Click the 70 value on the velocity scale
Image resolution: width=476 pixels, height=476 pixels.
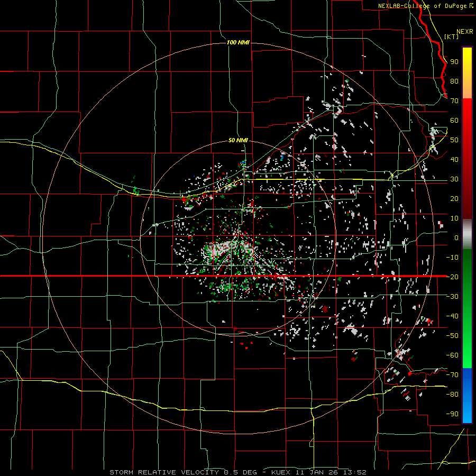(x=454, y=101)
